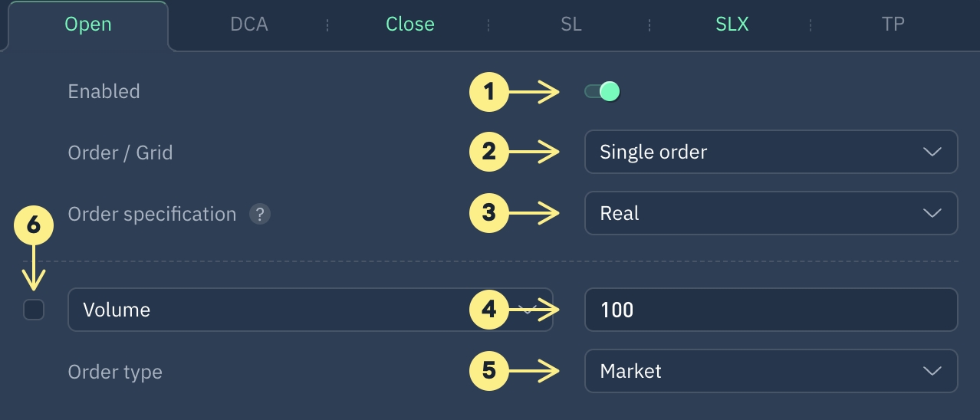Click the Order specification help question-mark icon

(260, 215)
